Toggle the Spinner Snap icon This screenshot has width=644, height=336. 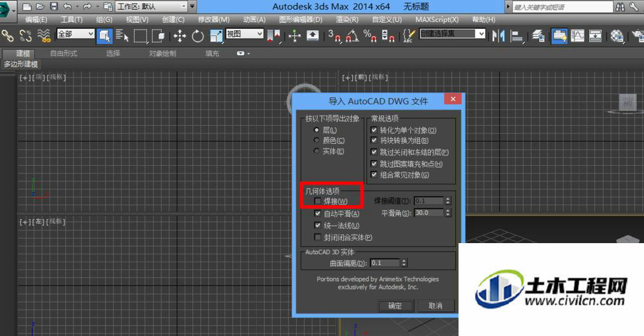pyautogui.click(x=388, y=35)
